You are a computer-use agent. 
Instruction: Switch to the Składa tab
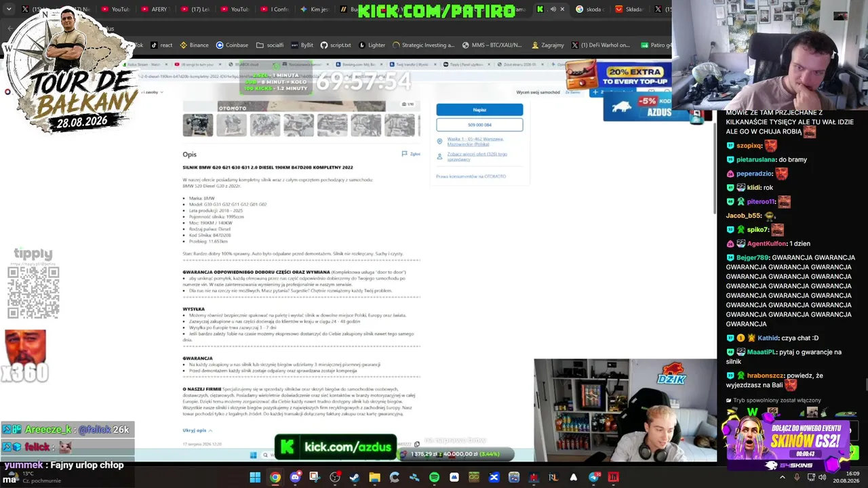pos(629,9)
